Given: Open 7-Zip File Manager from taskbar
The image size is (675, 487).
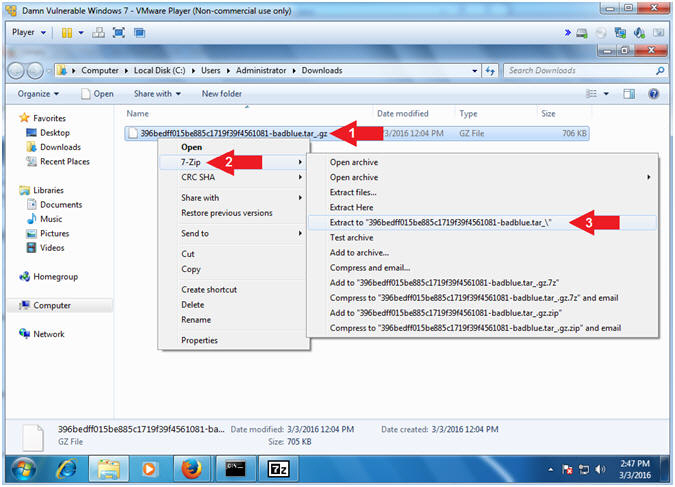Looking at the screenshot, I should [x=279, y=469].
